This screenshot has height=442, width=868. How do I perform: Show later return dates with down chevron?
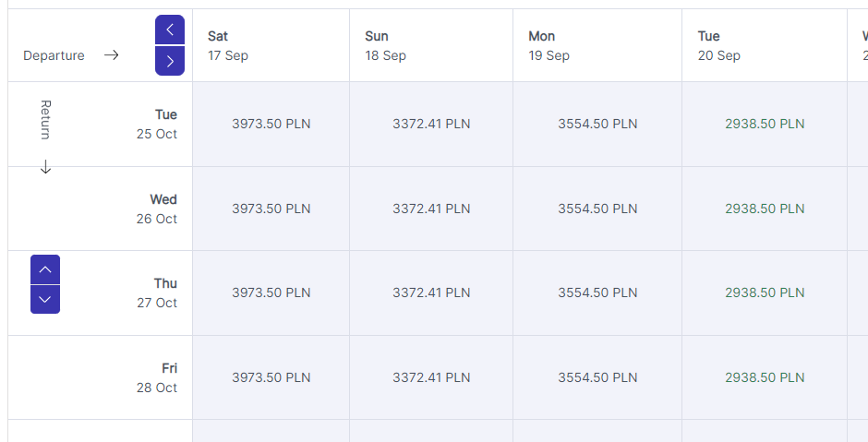[x=45, y=299]
